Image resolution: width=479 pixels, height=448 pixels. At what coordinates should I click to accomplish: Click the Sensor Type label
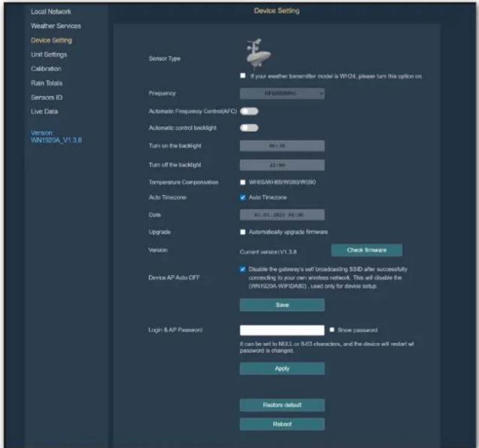pos(164,59)
